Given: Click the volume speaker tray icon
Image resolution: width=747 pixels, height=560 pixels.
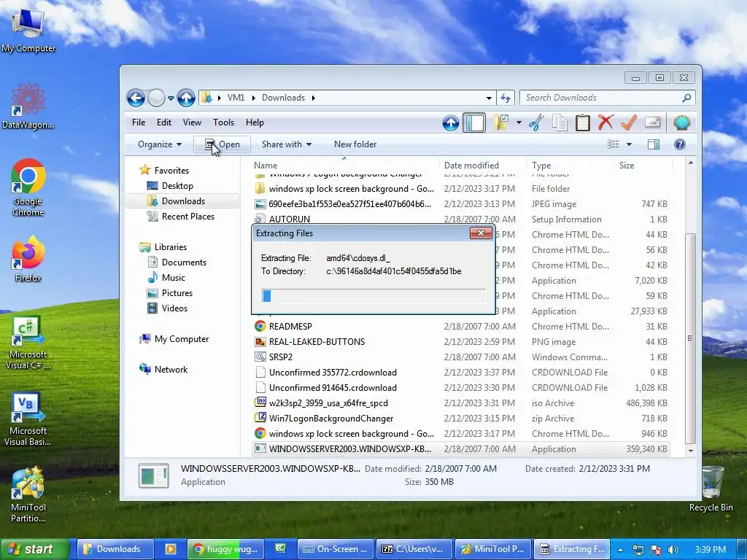Looking at the screenshot, I should (x=673, y=550).
